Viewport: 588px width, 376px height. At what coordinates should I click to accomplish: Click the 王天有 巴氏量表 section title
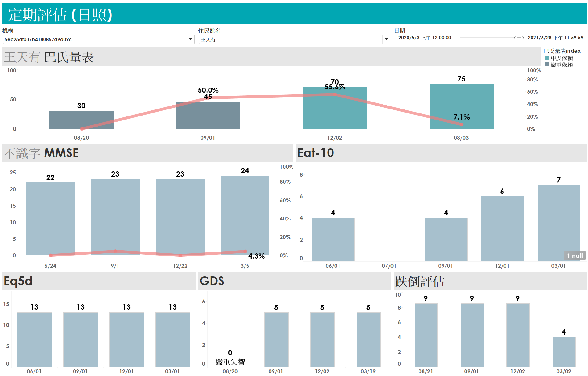(x=49, y=57)
